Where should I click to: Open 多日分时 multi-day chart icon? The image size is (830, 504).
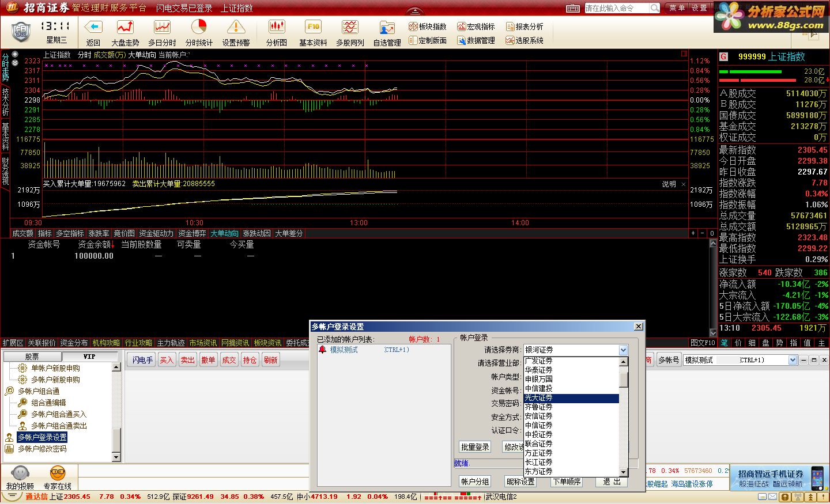(x=162, y=27)
